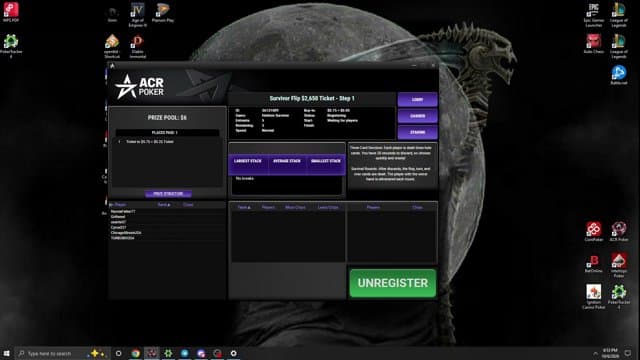Open BetOnline desktop icon

(x=594, y=263)
